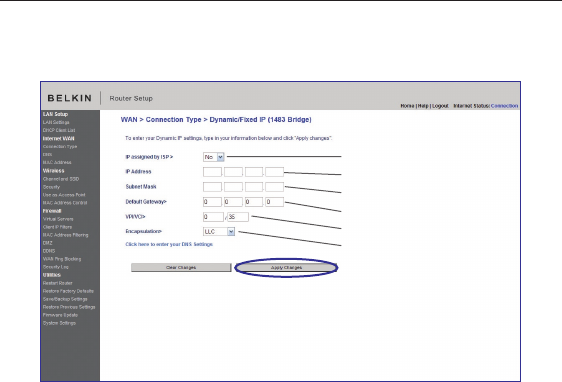Go to Home in the top navigation

click(x=407, y=106)
